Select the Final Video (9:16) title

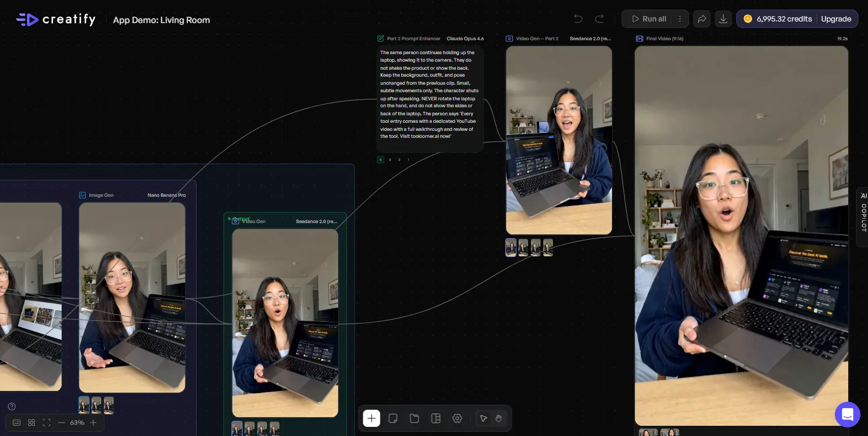click(x=664, y=39)
